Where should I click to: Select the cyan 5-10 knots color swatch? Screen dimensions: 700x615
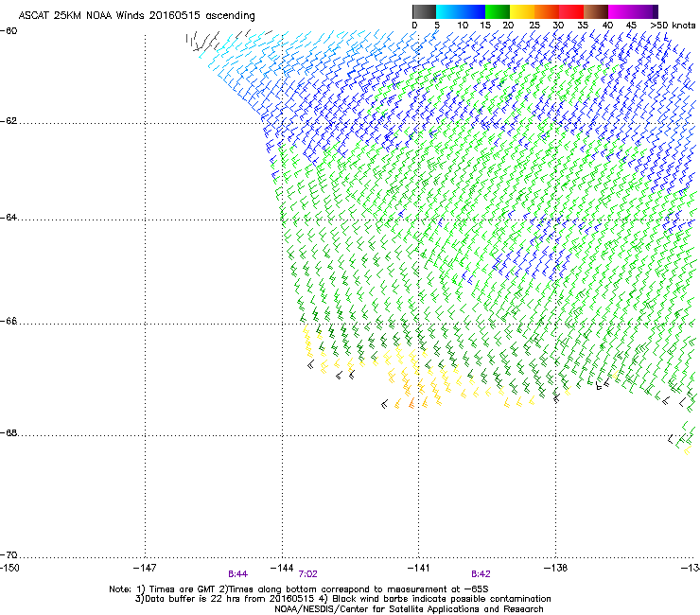tap(448, 11)
